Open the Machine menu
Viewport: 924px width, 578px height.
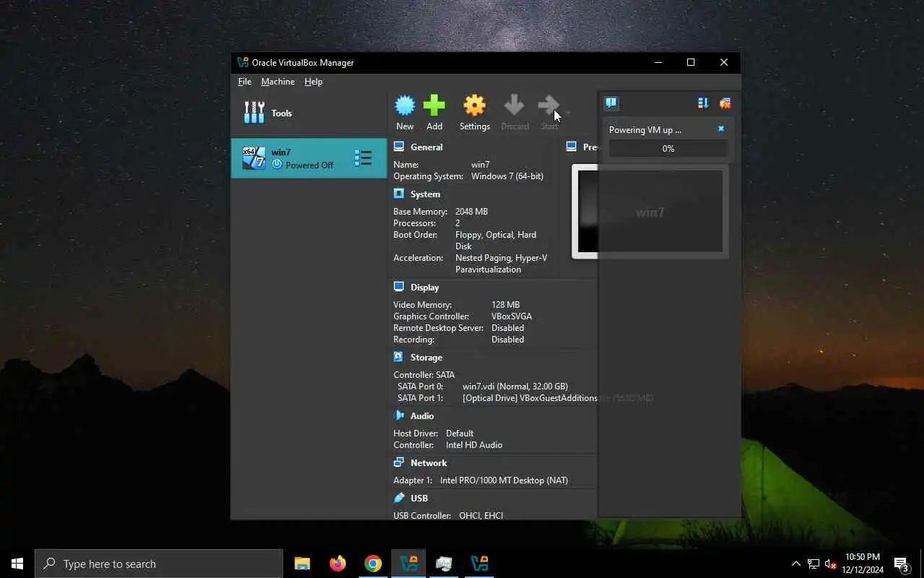[x=278, y=82]
